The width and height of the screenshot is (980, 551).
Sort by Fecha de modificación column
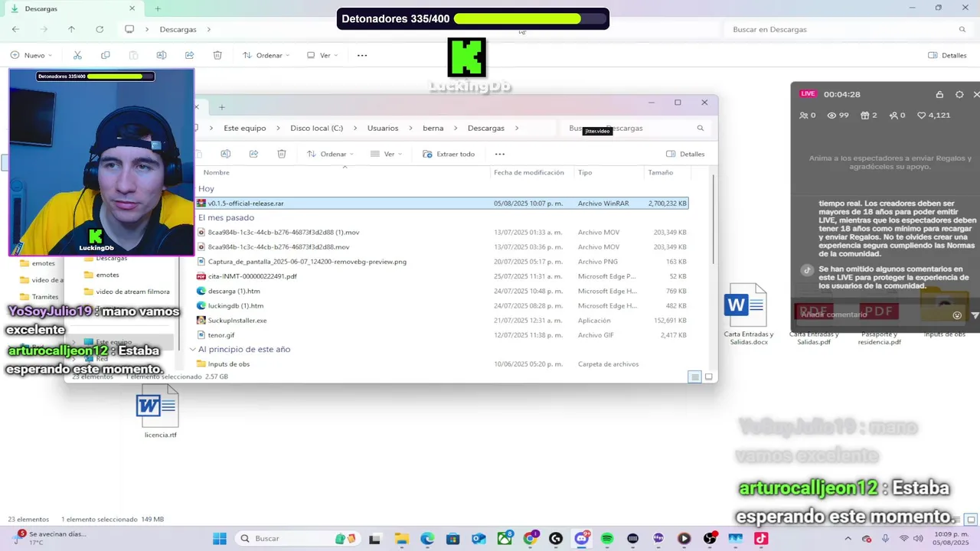(x=529, y=173)
